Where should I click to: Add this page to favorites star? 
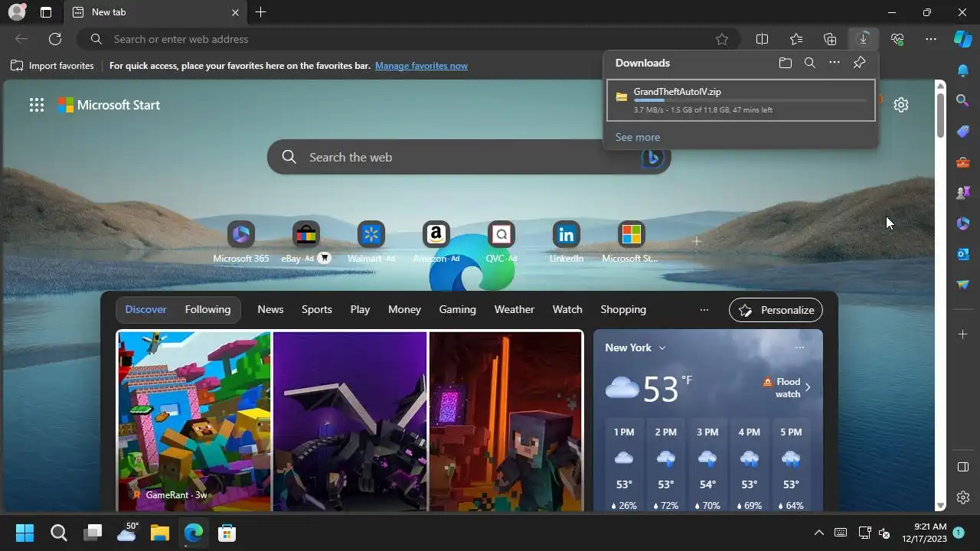(x=721, y=39)
